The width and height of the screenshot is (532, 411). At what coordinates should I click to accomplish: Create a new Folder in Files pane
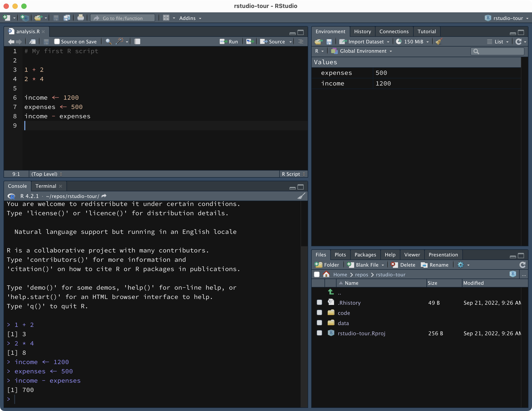(327, 265)
